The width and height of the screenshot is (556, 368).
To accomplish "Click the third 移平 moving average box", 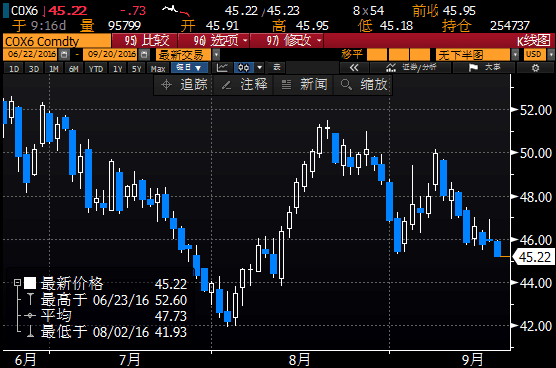I will (420, 55).
